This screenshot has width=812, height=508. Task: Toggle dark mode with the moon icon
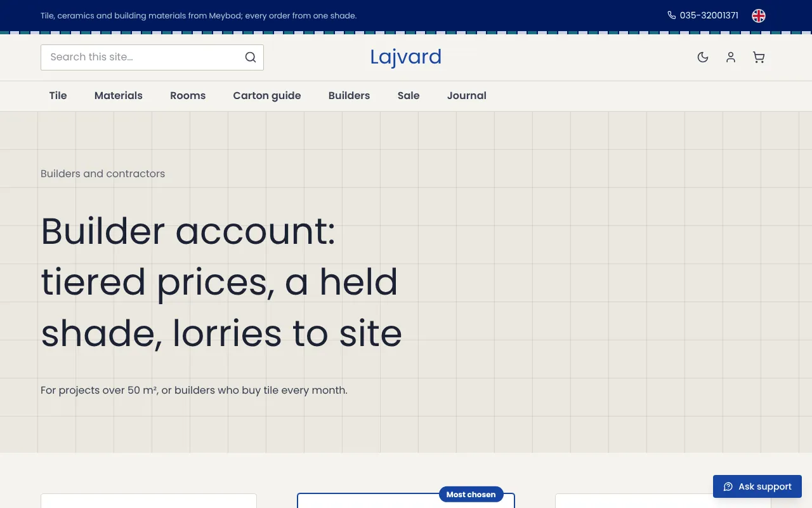[703, 57]
